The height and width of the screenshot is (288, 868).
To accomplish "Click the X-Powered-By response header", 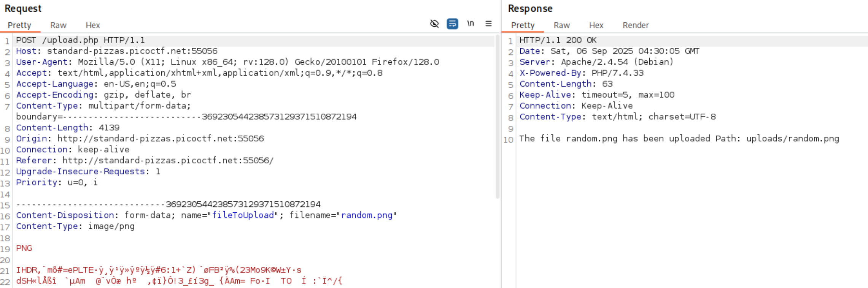I will click(582, 73).
